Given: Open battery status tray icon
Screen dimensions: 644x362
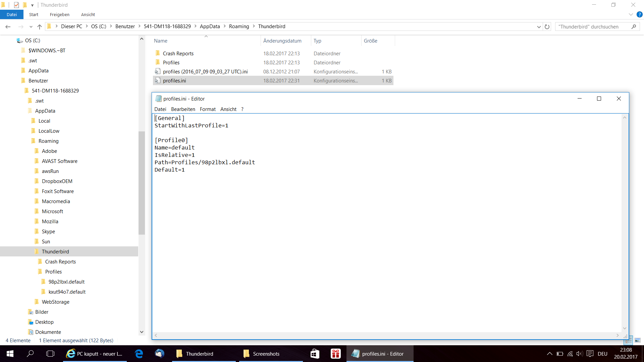Looking at the screenshot, I should (x=560, y=354).
